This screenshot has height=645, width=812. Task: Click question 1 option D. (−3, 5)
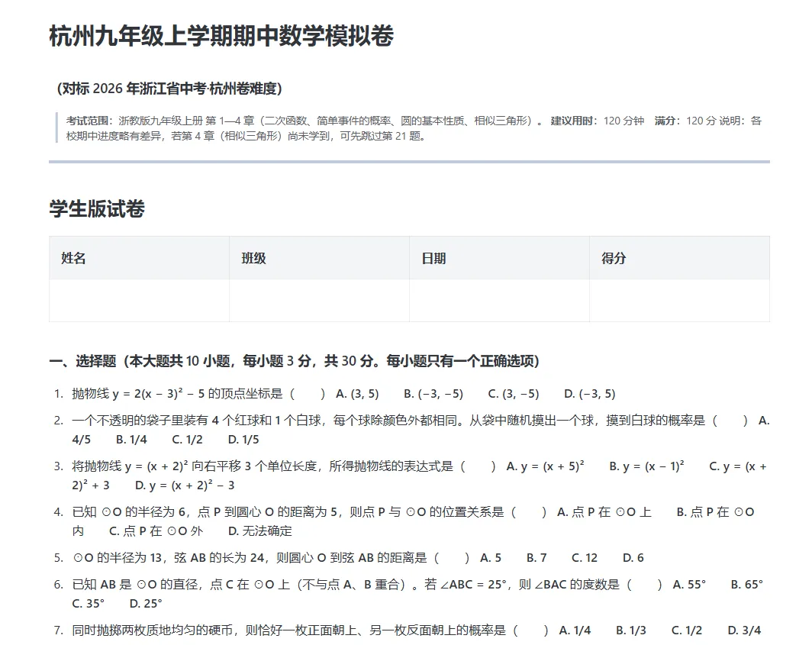coord(590,394)
